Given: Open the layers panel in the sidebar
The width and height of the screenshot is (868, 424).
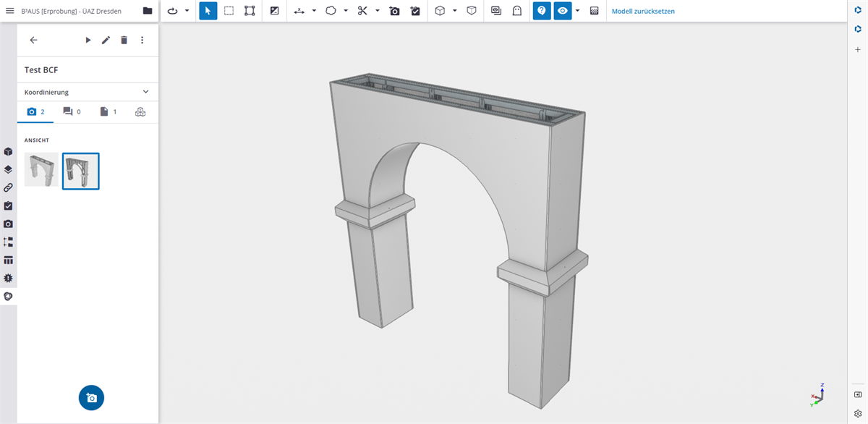Looking at the screenshot, I should [x=8, y=169].
